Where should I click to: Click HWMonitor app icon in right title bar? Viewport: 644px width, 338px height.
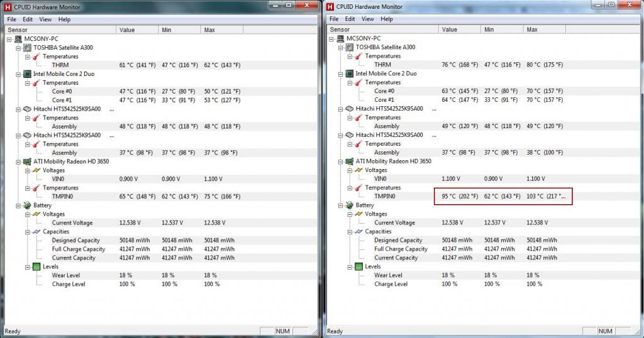click(x=330, y=6)
